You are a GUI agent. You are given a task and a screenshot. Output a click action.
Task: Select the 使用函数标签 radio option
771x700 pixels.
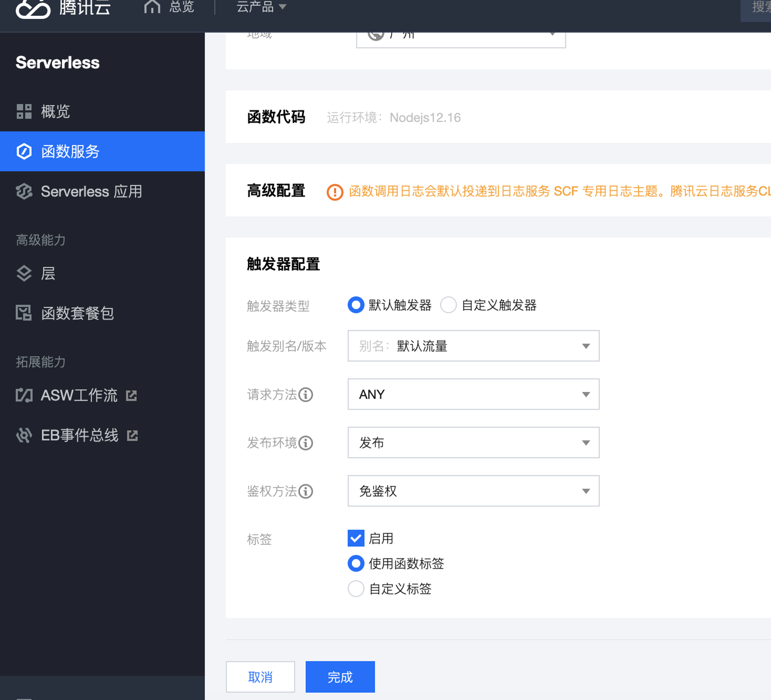click(356, 563)
